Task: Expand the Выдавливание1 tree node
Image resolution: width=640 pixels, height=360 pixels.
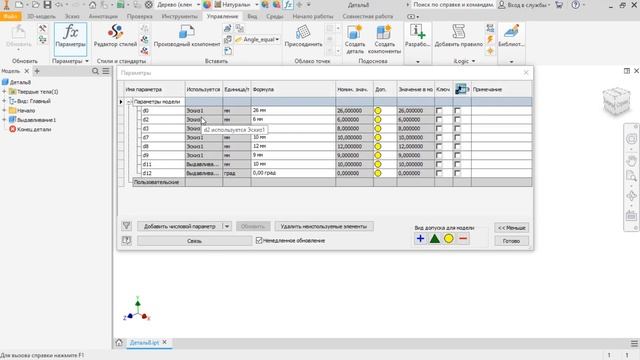Action: 4,120
